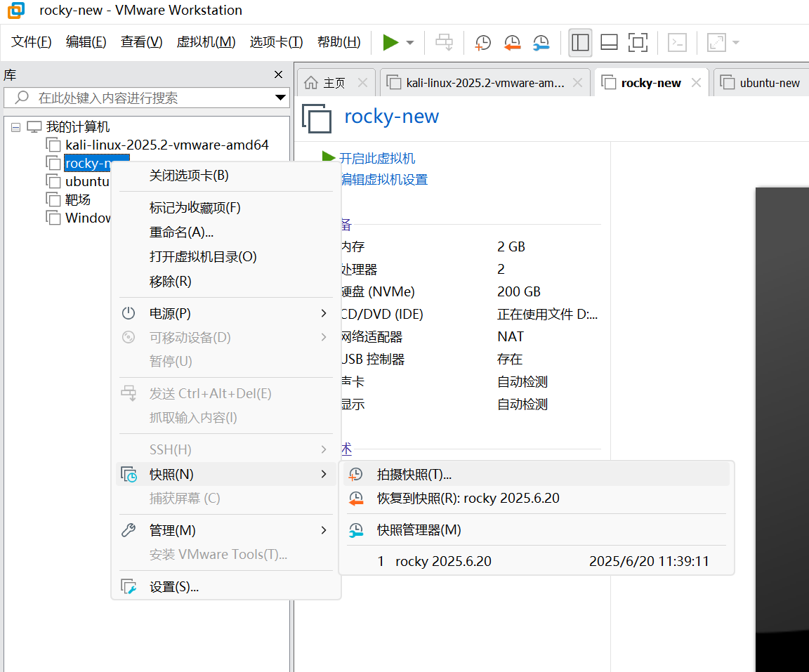Choose 设置(S)... in context menu
809x672 pixels.
(226, 587)
